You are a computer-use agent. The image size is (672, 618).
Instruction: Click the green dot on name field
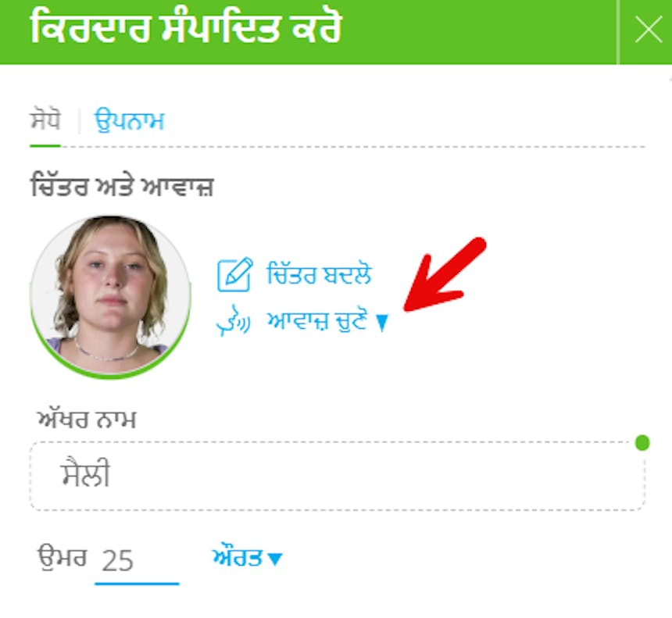(642, 442)
